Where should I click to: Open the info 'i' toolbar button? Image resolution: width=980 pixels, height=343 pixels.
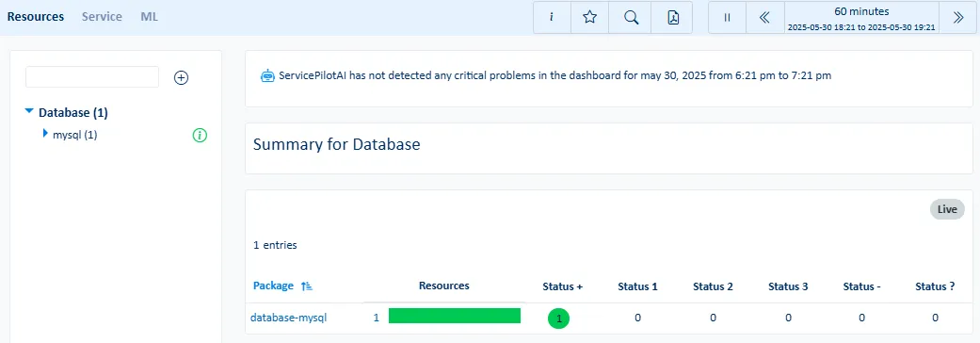pos(552,18)
